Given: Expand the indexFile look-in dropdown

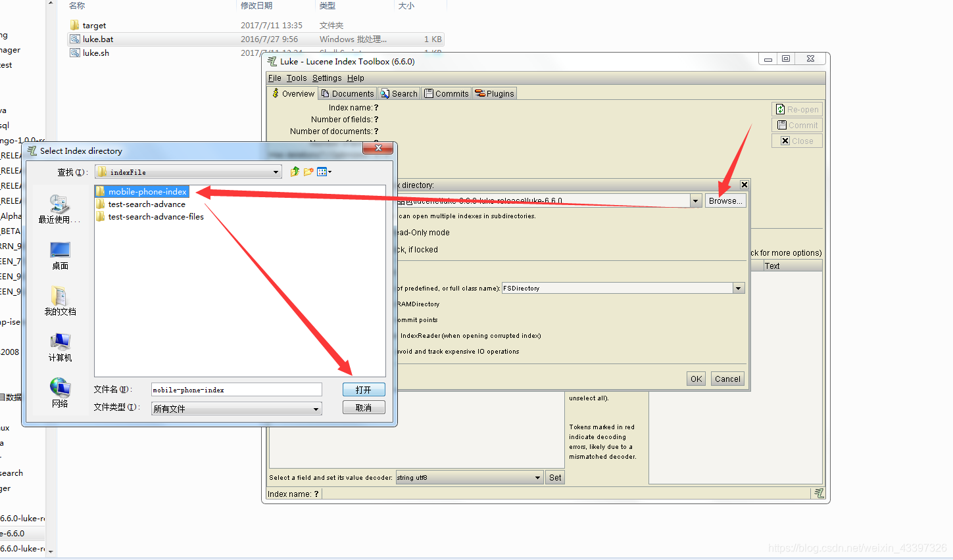Looking at the screenshot, I should [x=276, y=172].
